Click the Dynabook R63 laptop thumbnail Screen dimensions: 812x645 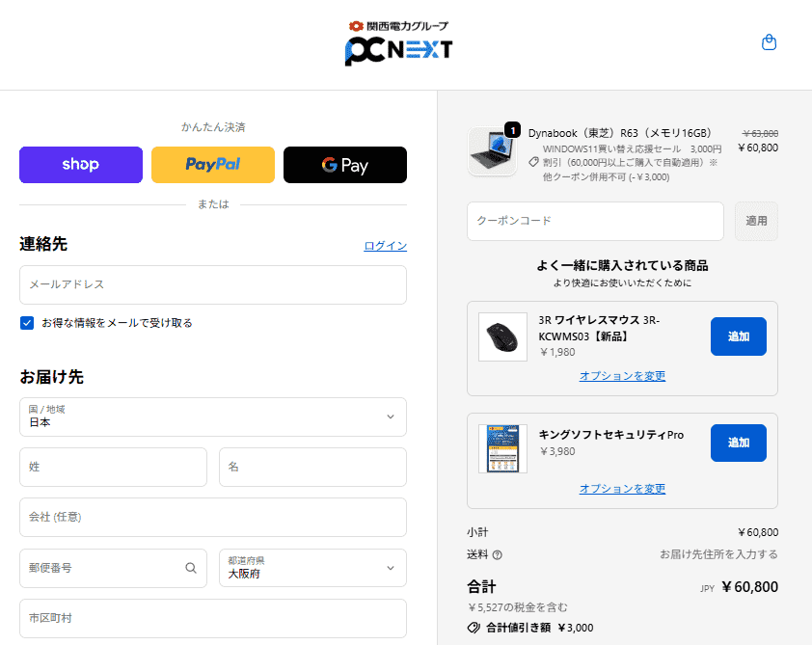click(492, 151)
